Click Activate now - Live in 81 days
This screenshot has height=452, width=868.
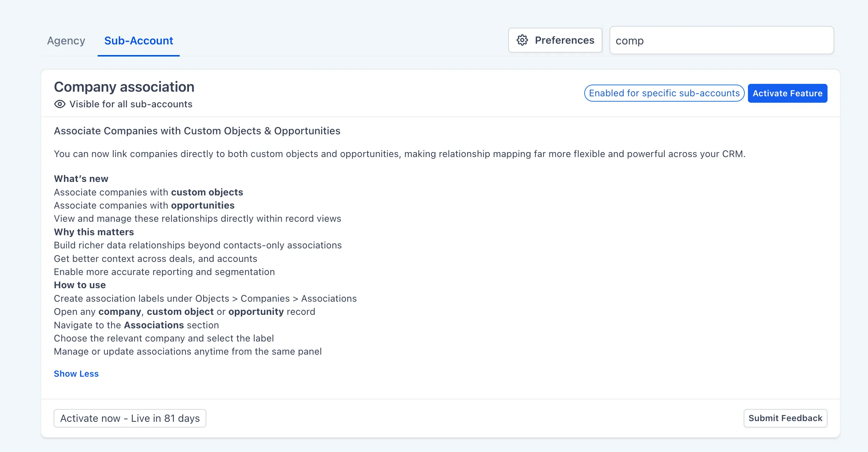130,418
